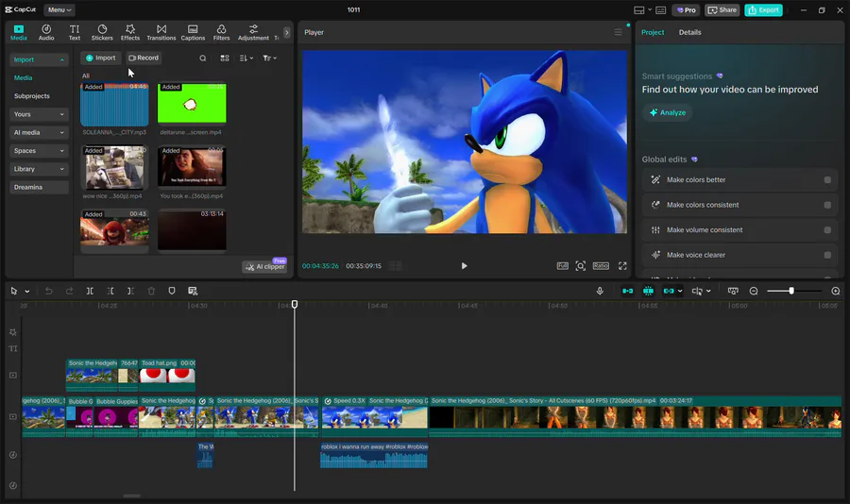This screenshot has height=504, width=850.
Task: Search media with the magnifier icon
Action: pyautogui.click(x=202, y=59)
